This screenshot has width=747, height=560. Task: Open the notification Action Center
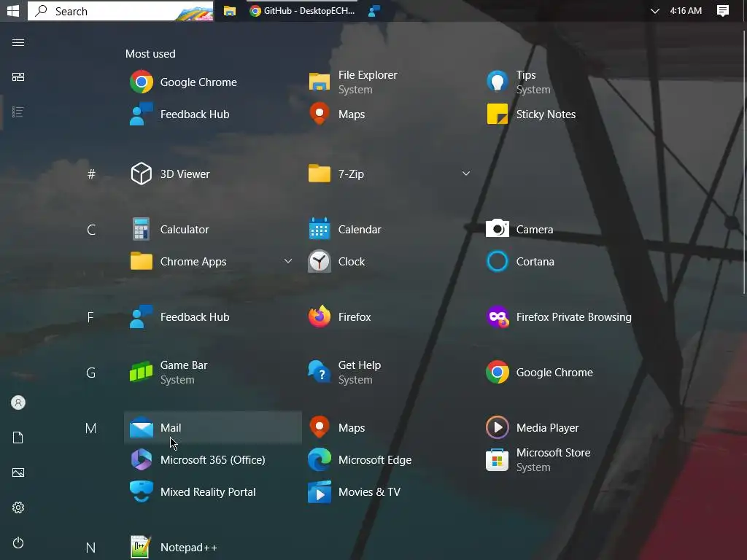point(723,11)
